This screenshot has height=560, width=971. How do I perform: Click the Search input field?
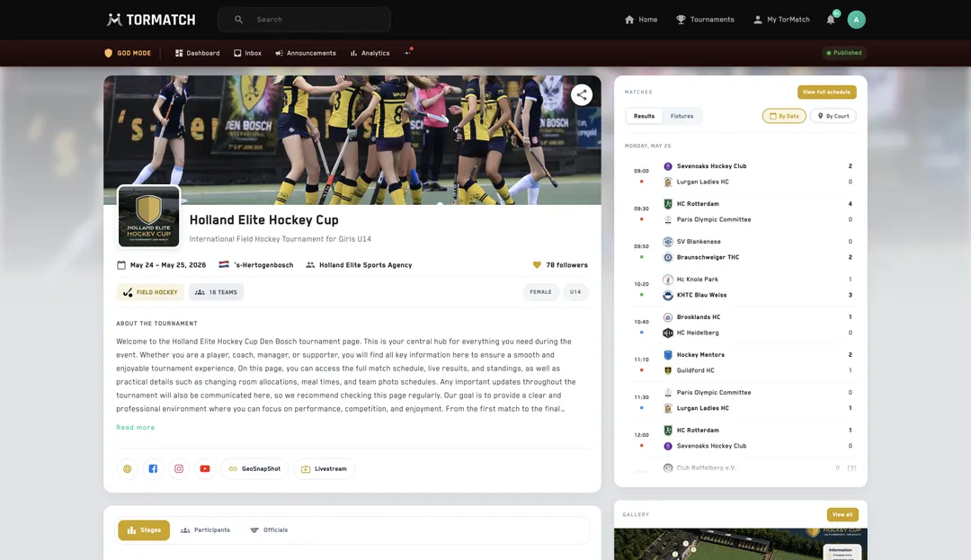(x=304, y=20)
